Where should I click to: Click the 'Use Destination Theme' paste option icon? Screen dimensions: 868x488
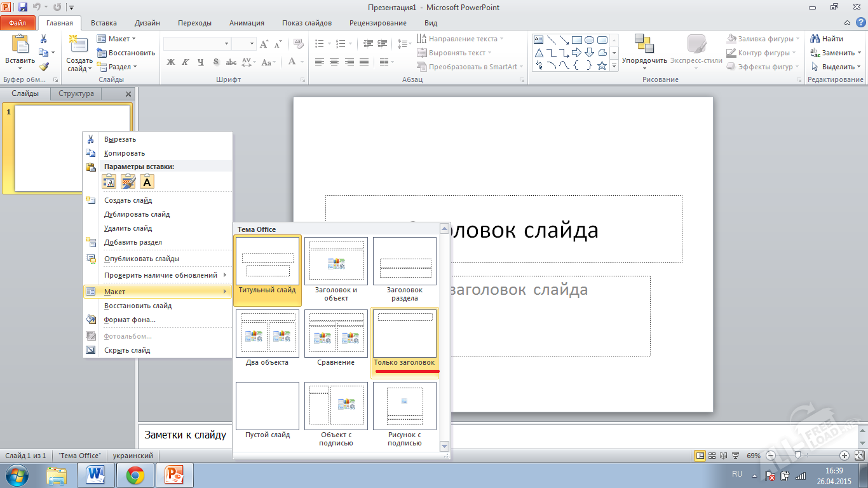[109, 182]
